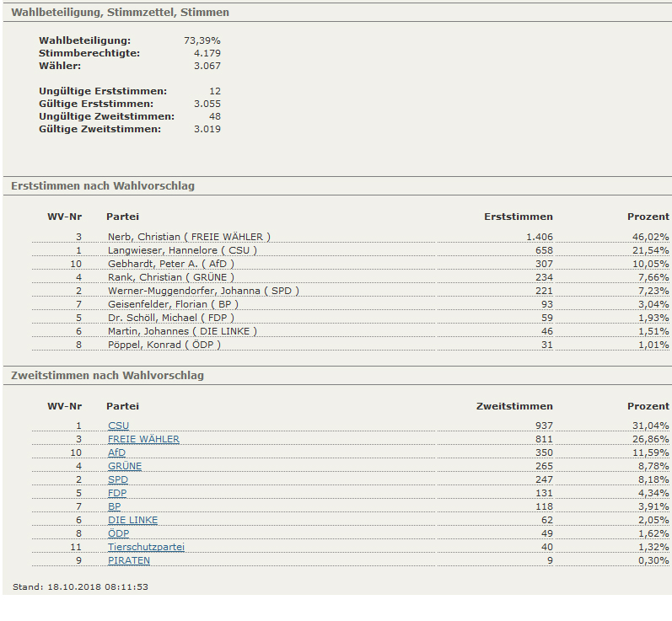
Task: Open the PIRATEN party link
Action: (x=129, y=560)
